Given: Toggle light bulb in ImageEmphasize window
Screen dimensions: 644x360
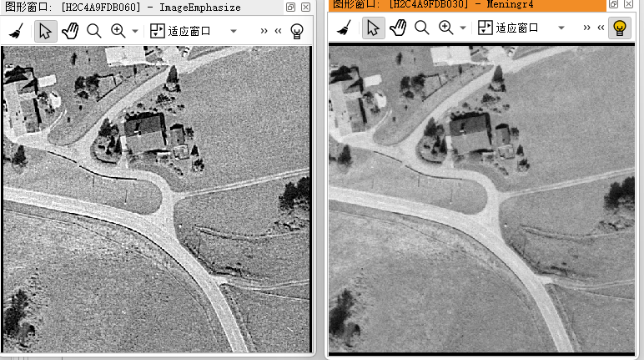Looking at the screenshot, I should pos(296,31).
